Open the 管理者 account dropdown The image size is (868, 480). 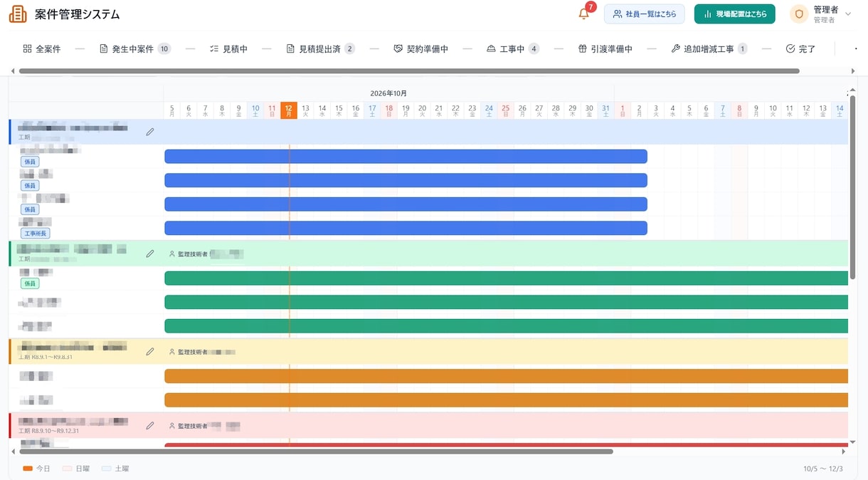(821, 14)
